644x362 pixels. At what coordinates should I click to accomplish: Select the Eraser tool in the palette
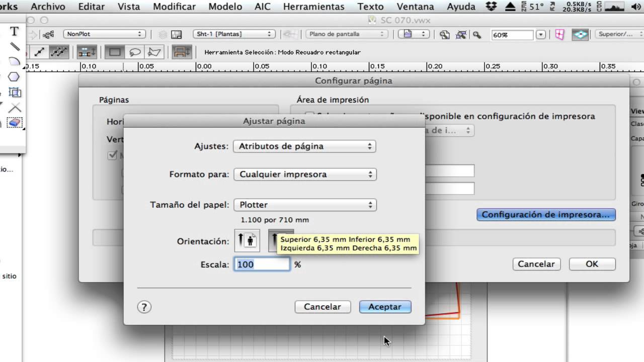pyautogui.click(x=15, y=123)
